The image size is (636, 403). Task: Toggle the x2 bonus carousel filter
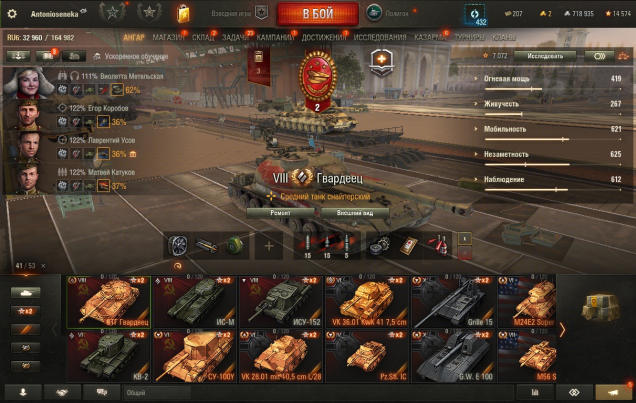point(25,311)
